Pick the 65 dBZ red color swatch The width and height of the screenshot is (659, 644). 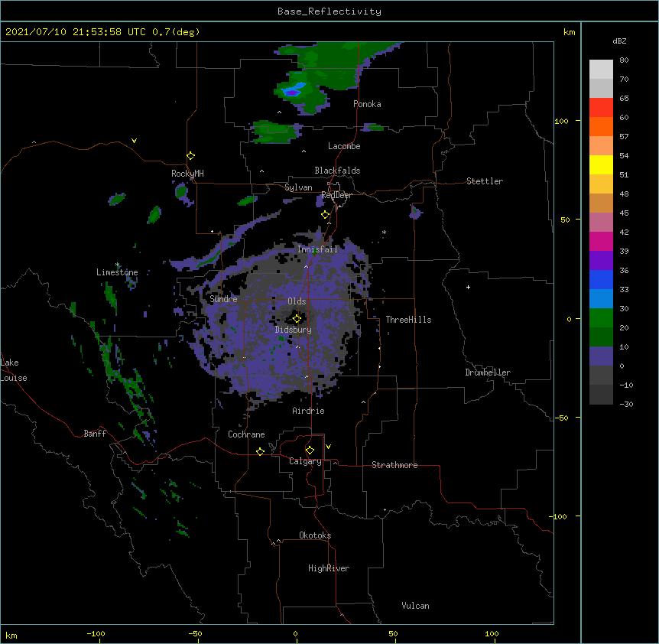click(601, 107)
